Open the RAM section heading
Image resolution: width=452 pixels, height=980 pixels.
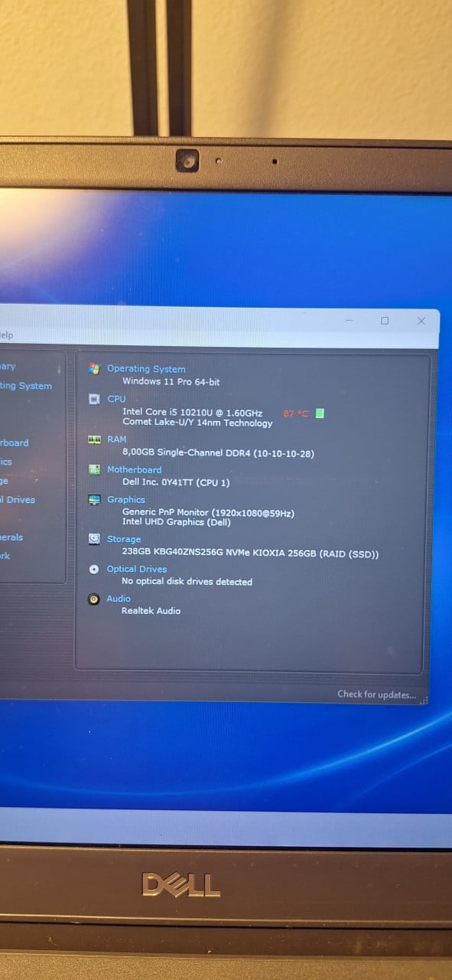tap(117, 439)
